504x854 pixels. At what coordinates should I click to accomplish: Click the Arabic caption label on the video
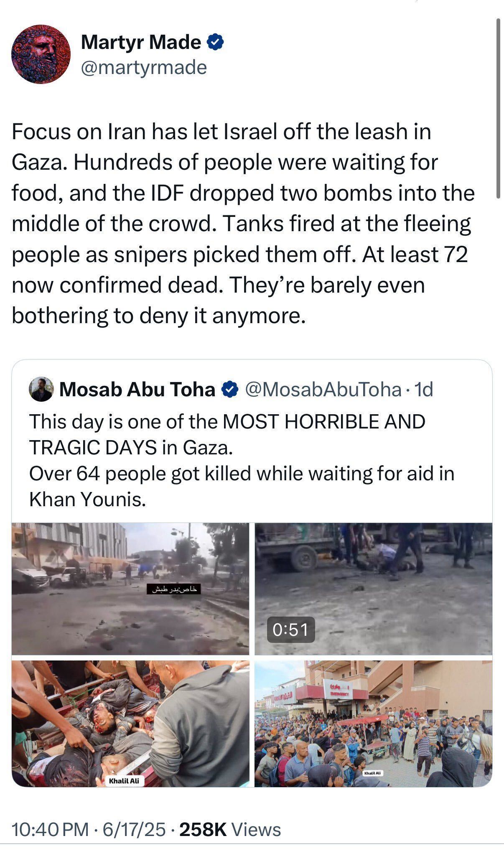(x=174, y=589)
